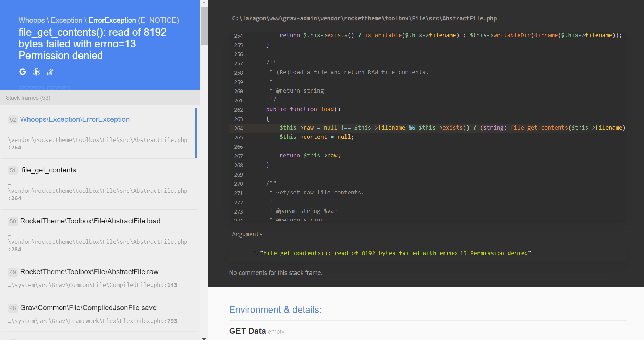
Task: Click the stack frames scrollbar down arrow
Action: click(204, 338)
